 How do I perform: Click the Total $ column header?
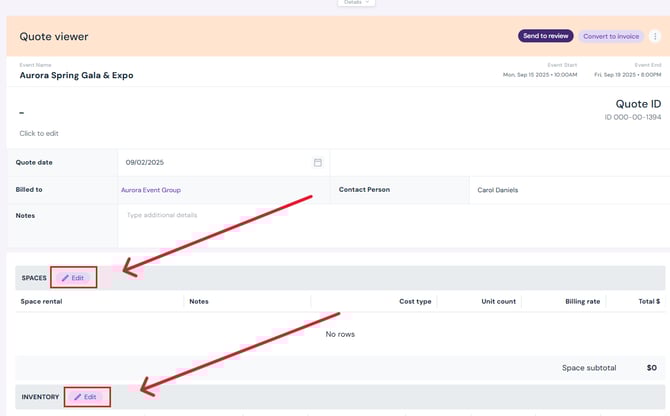point(649,301)
